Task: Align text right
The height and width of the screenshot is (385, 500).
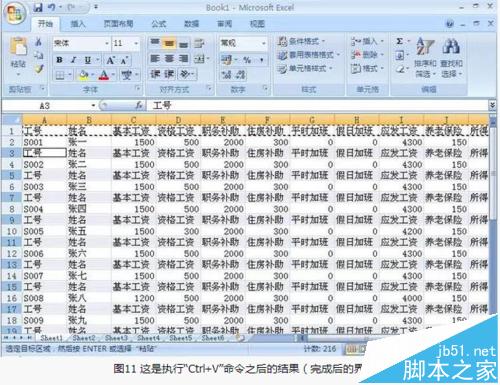Action: point(184,59)
